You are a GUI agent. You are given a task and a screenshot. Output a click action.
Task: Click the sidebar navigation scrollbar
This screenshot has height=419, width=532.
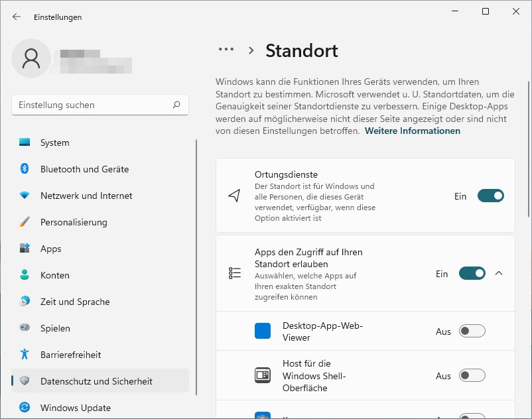(x=196, y=267)
